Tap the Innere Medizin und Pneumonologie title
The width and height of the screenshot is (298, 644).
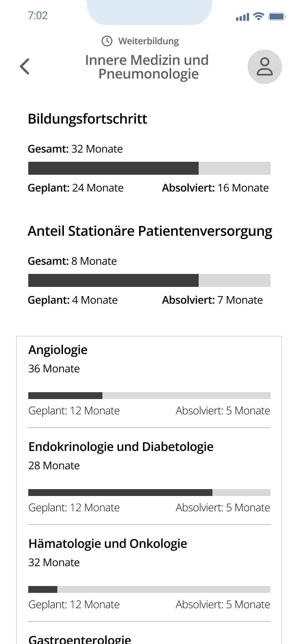tap(147, 67)
